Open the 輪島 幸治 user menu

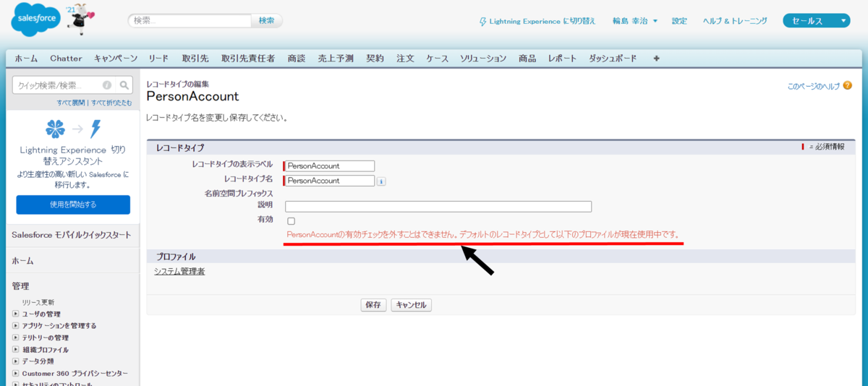tap(634, 21)
